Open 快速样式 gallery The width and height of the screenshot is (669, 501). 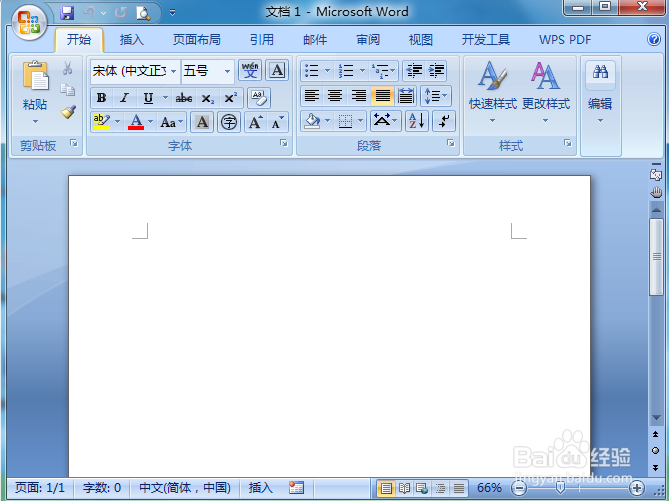click(x=493, y=92)
